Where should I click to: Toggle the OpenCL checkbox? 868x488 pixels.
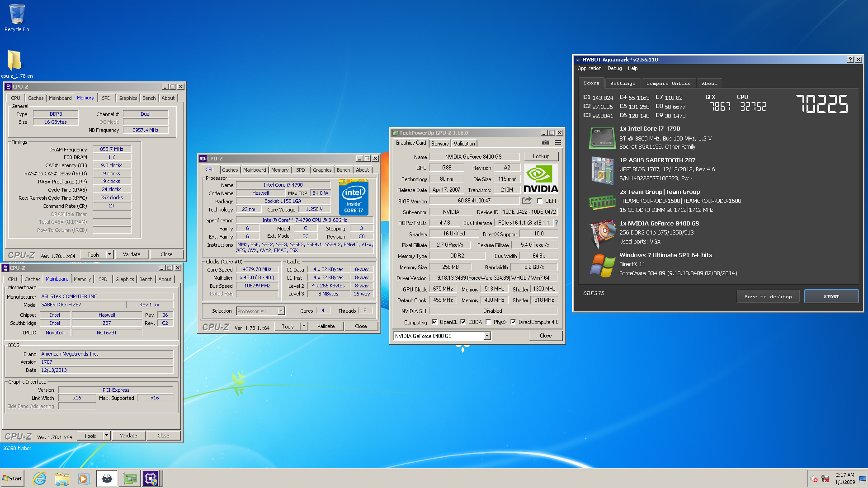[x=434, y=322]
